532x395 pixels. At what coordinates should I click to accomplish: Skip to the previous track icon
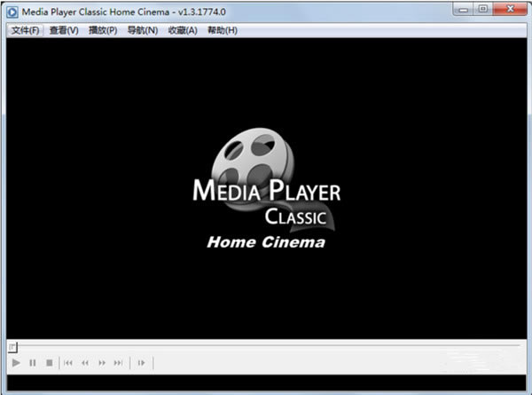tap(68, 363)
